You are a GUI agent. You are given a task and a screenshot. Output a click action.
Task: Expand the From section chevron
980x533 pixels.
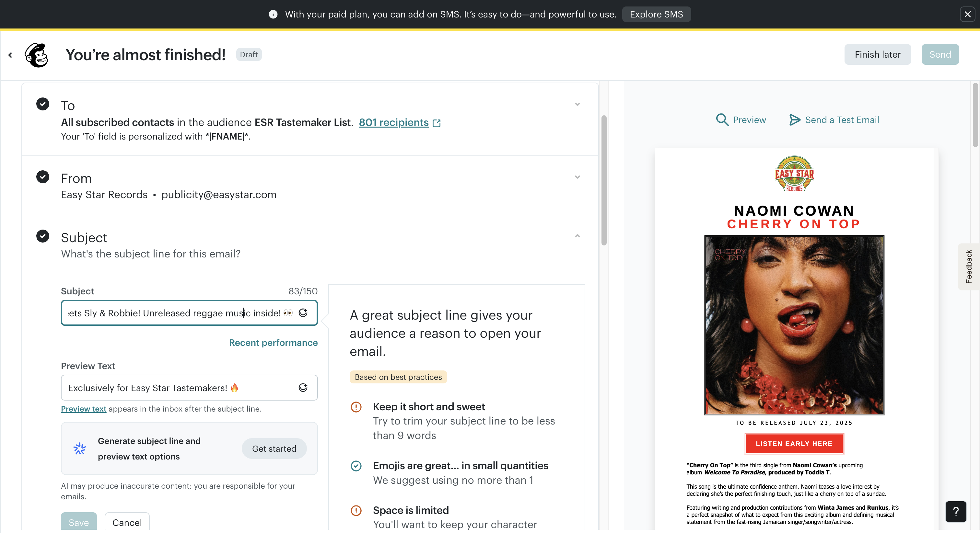point(577,177)
